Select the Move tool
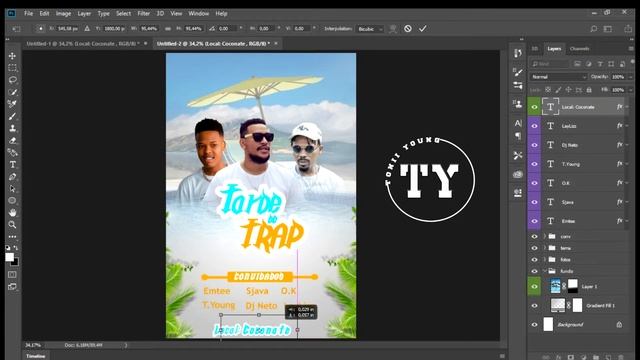640x360 pixels. [12, 56]
